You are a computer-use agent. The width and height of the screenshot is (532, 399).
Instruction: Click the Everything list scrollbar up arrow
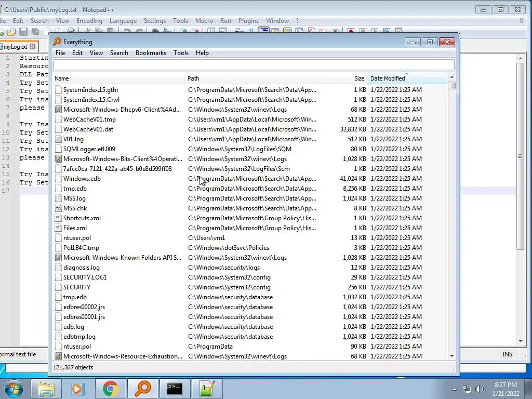[x=451, y=77]
